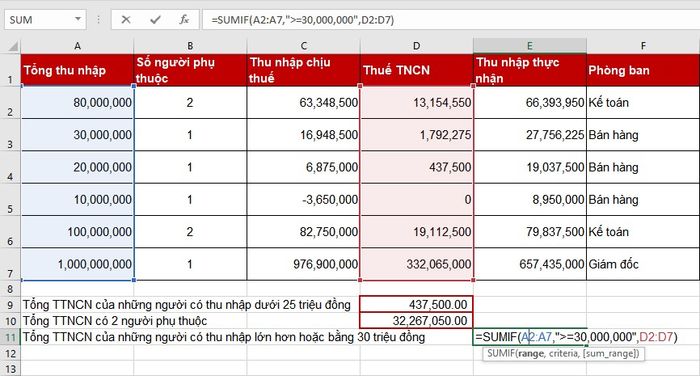
Task: Select column F header
Action: point(643,46)
